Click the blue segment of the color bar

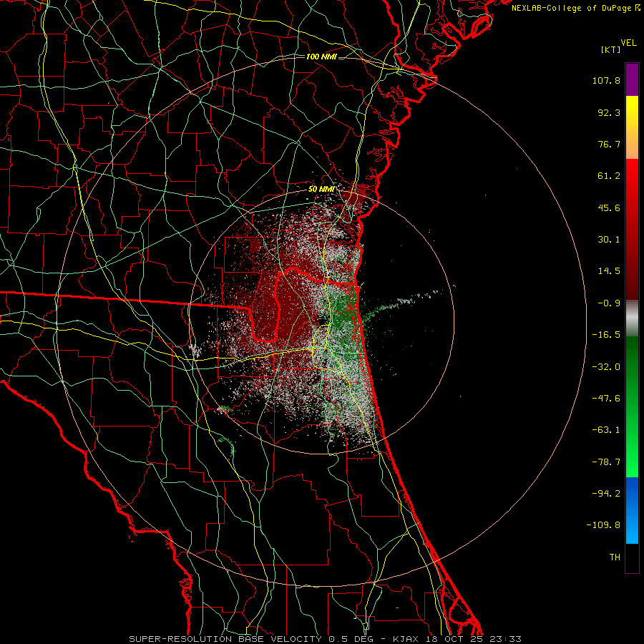pos(632,510)
